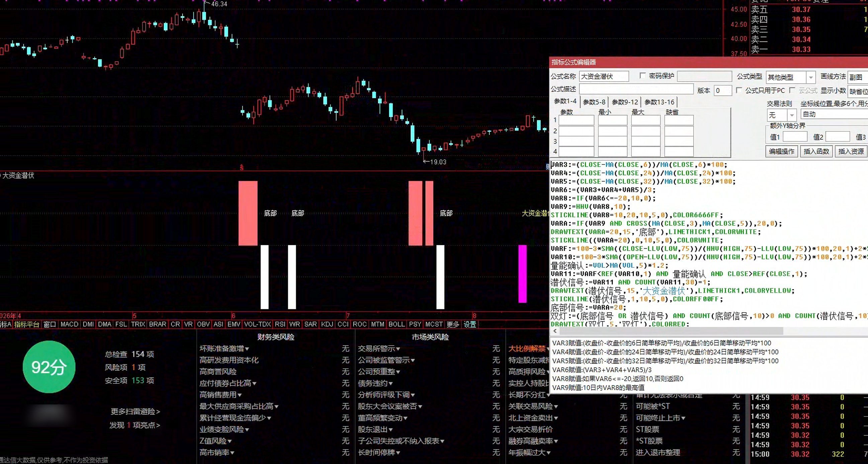Select the RSI indicator tab
Viewport: 868px width, 464px height.
click(280, 324)
